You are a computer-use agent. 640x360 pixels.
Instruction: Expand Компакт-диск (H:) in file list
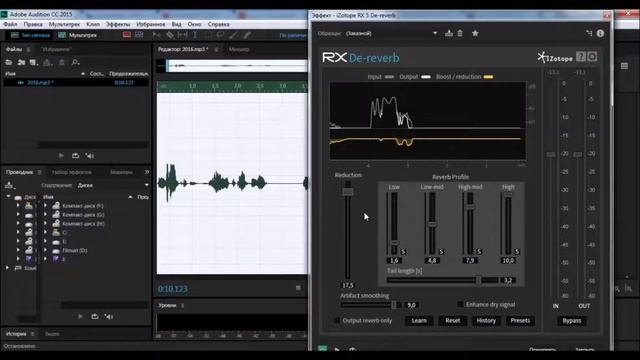[x=46, y=224]
